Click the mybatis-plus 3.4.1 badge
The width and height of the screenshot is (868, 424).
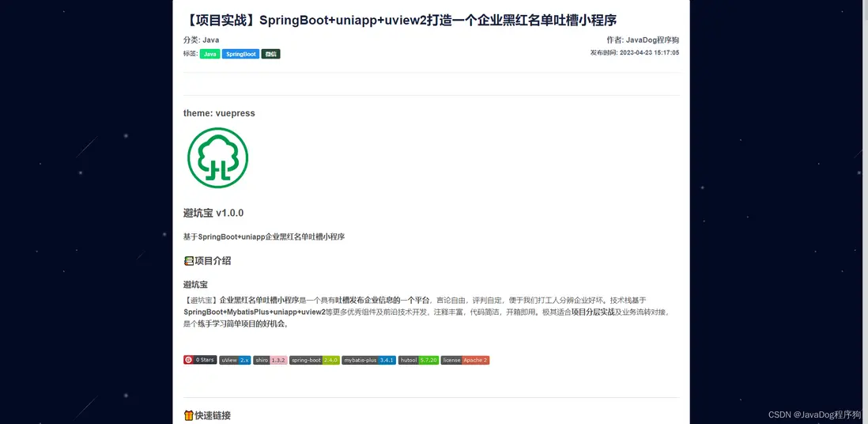pyautogui.click(x=368, y=360)
